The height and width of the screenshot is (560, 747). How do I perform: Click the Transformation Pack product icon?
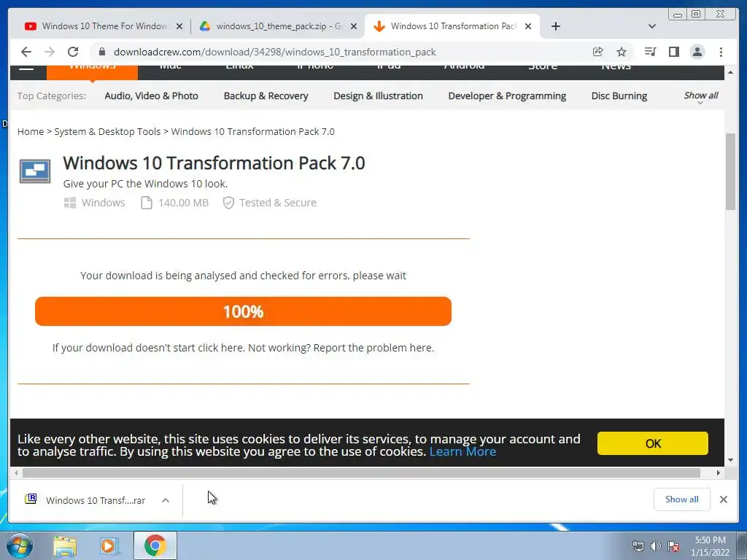(x=35, y=171)
